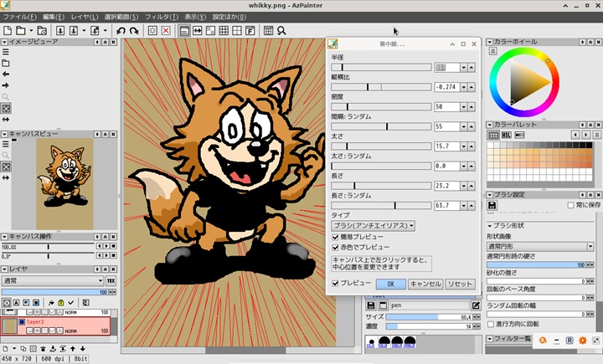The width and height of the screenshot is (603, 364).
Task: Click the 縦横比 value input field
Action: (x=447, y=87)
